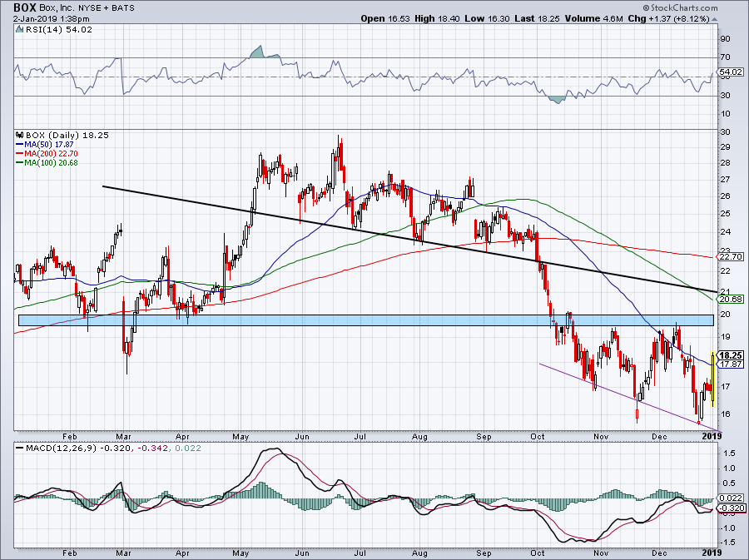
Task: Click the 22.70 price tag on right axis
Action: (731, 256)
